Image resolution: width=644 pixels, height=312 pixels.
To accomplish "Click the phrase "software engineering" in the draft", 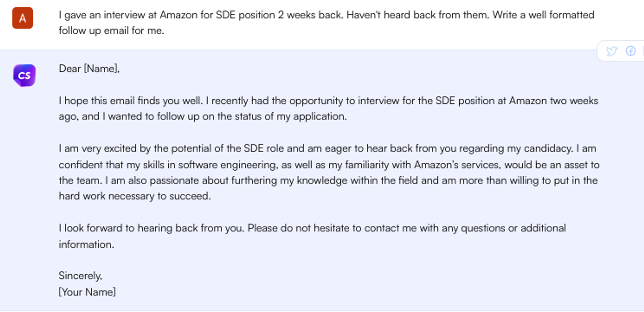I will coord(221,164).
